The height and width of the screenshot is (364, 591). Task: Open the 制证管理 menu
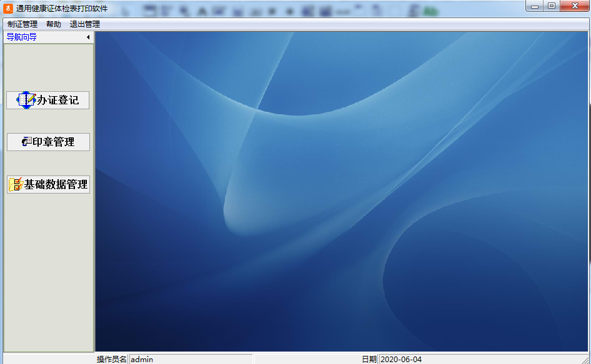pyautogui.click(x=22, y=24)
